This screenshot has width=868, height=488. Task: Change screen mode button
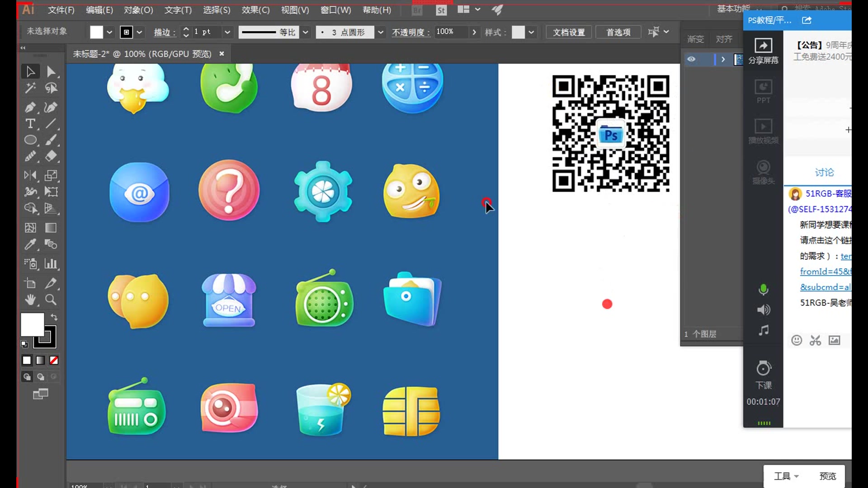[41, 394]
